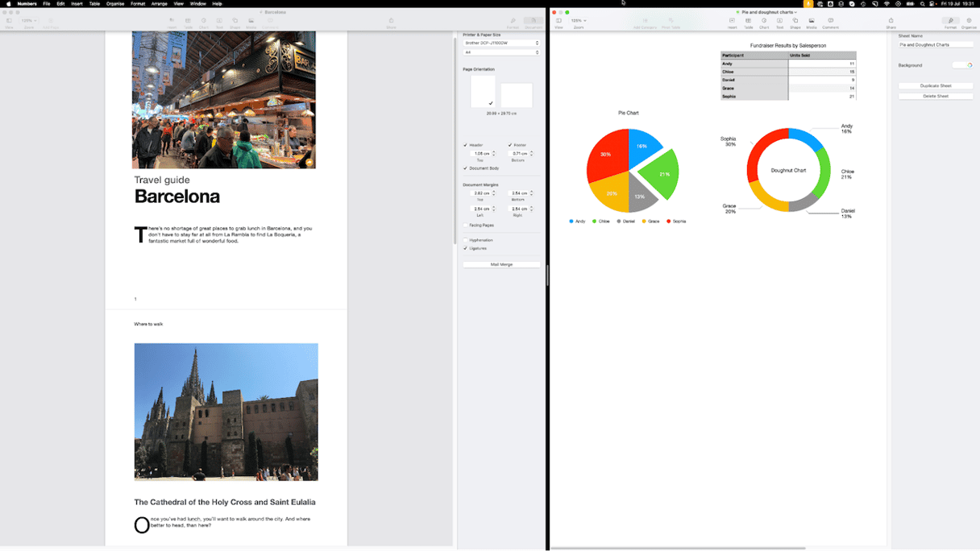Screen dimensions: 980x551
Task: Open the Insert menu in menu bar
Action: click(x=77, y=4)
